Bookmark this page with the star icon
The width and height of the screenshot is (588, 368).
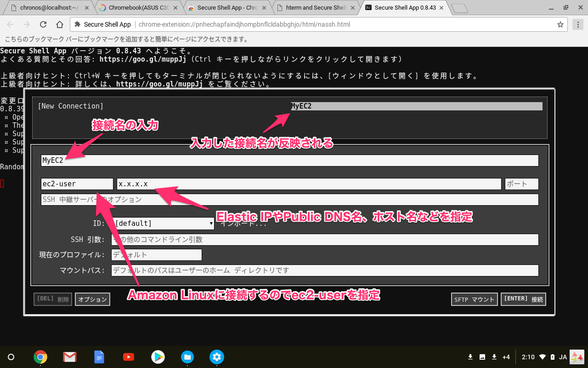pos(560,24)
